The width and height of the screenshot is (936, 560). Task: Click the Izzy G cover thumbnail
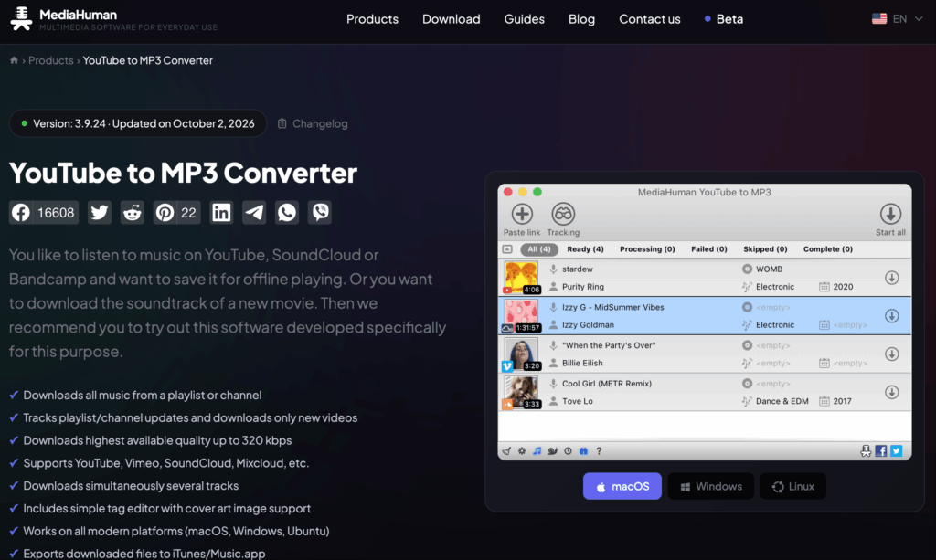[x=521, y=315]
